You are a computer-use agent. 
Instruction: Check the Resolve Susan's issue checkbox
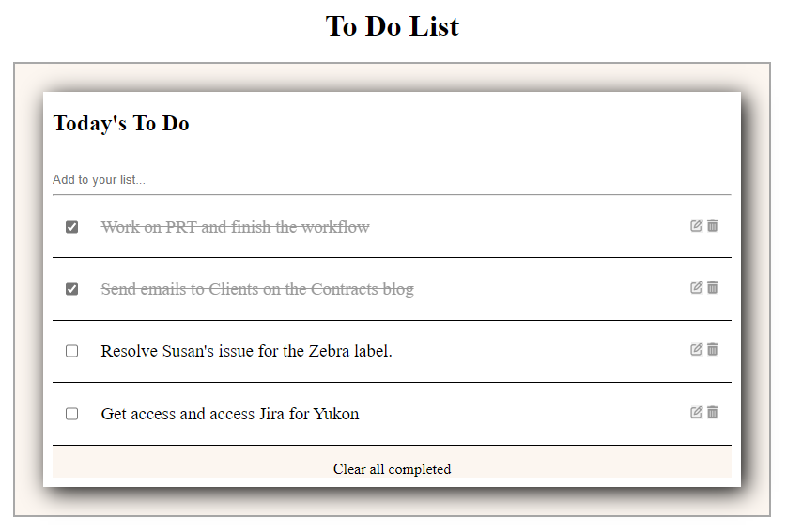(71, 351)
